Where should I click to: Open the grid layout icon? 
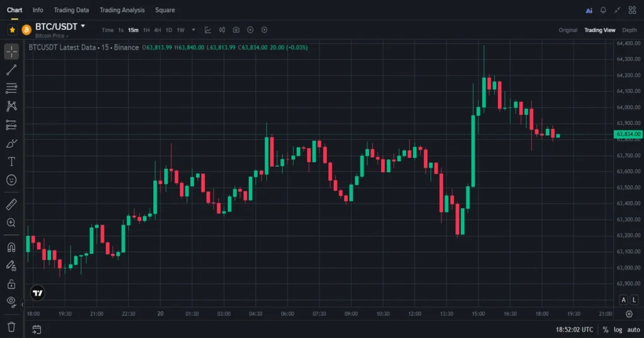tap(632, 10)
